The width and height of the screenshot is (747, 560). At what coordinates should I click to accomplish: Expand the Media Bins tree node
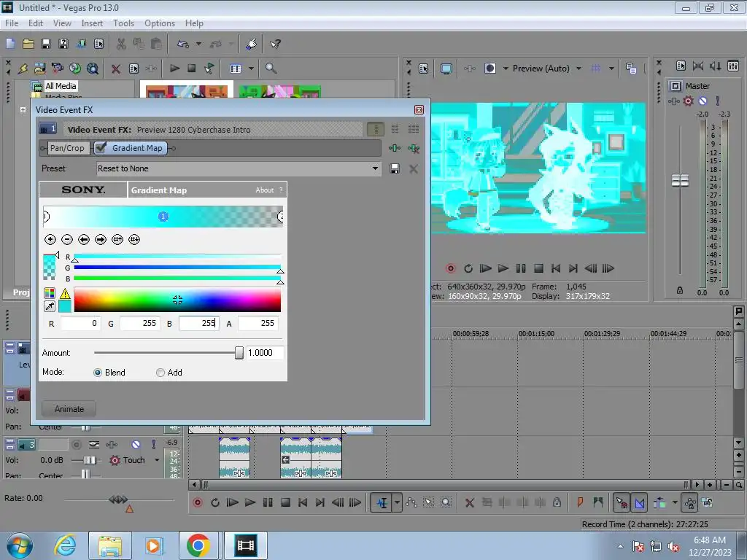click(x=23, y=109)
